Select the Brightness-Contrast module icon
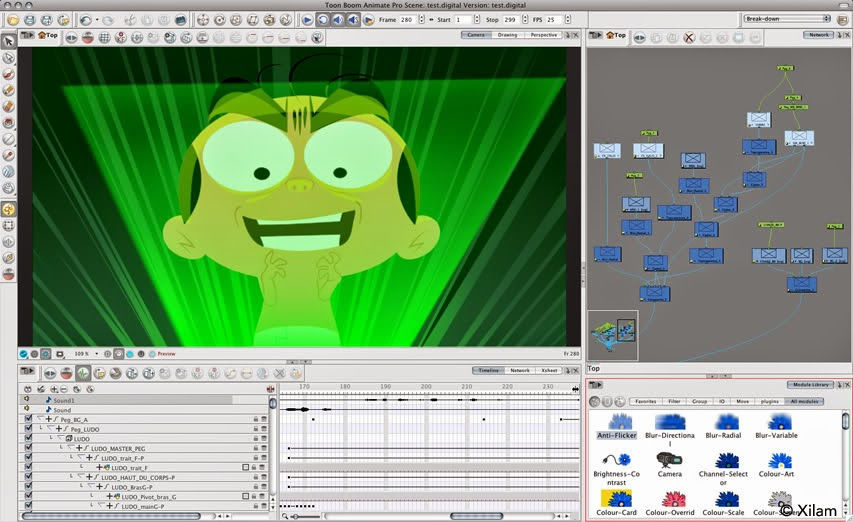The width and height of the screenshot is (853, 522). 616,460
